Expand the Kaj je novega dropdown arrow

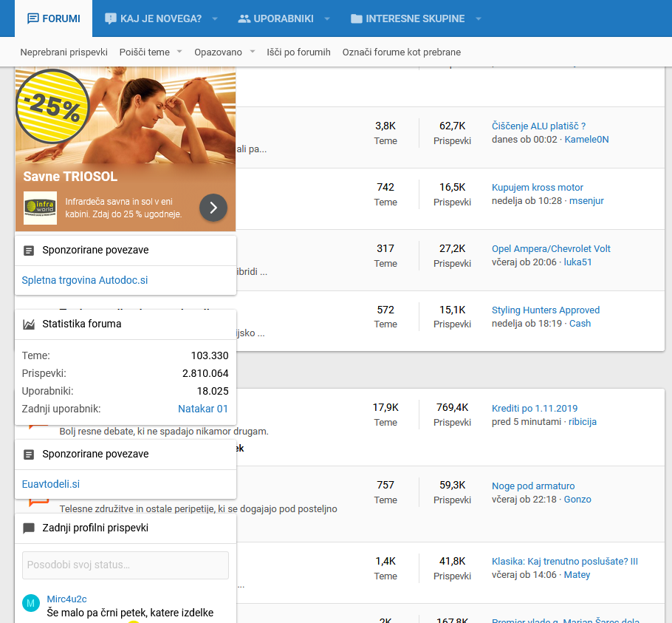(215, 19)
